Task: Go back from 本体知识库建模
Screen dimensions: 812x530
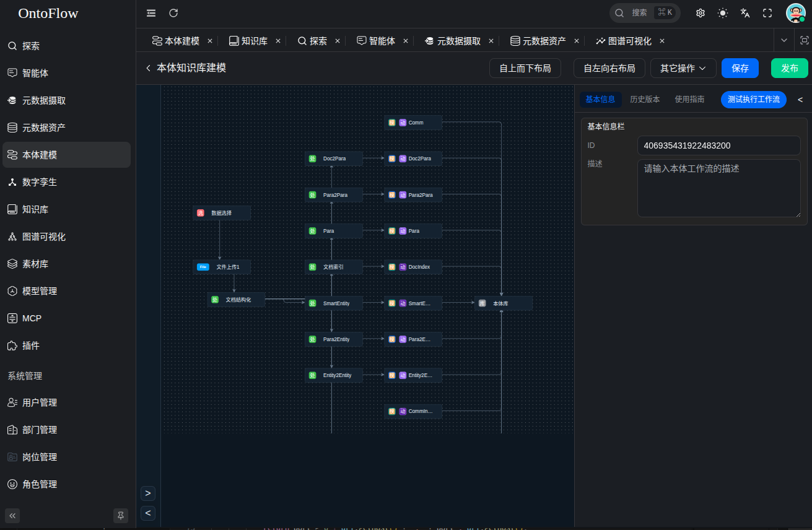Action: 148,68
